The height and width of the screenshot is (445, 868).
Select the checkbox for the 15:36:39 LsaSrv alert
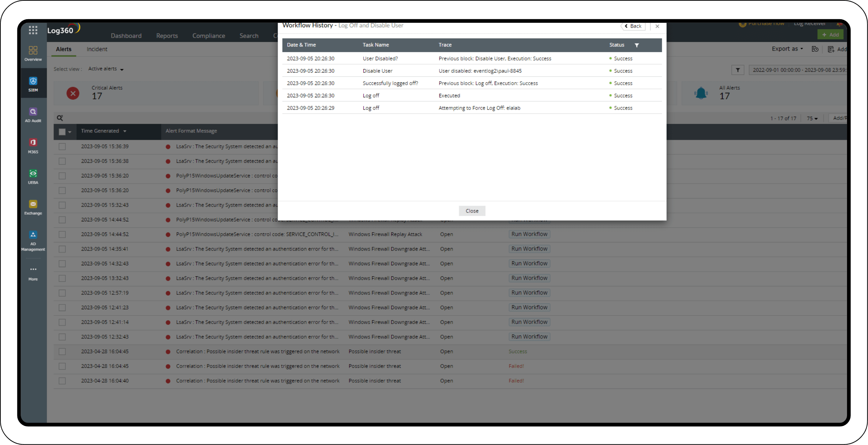click(x=62, y=146)
